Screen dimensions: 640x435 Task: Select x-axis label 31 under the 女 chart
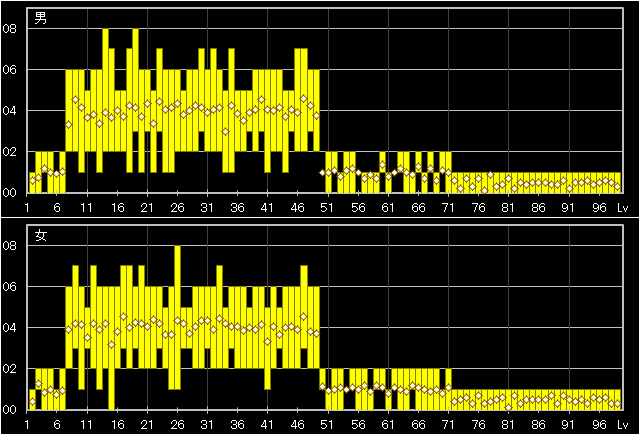[207, 425]
